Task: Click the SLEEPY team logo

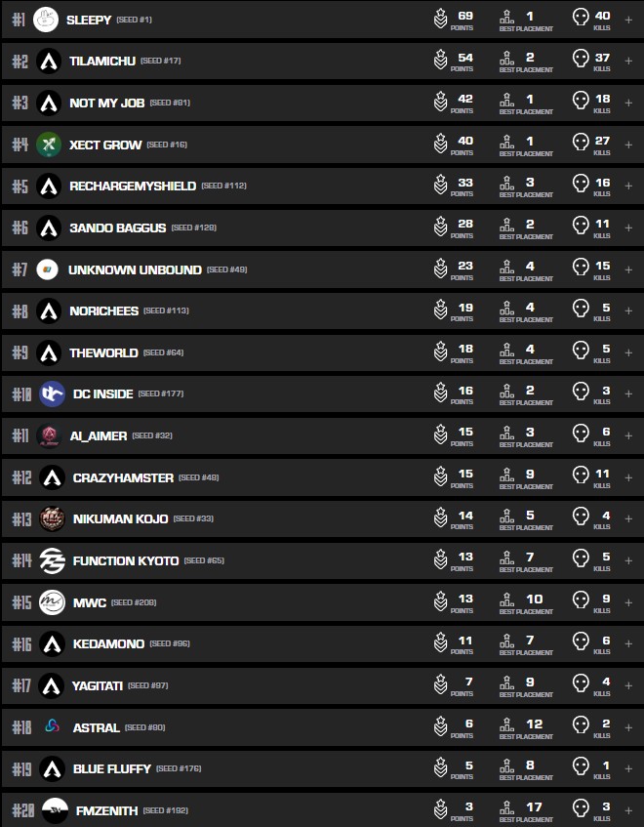Action: click(x=46, y=20)
